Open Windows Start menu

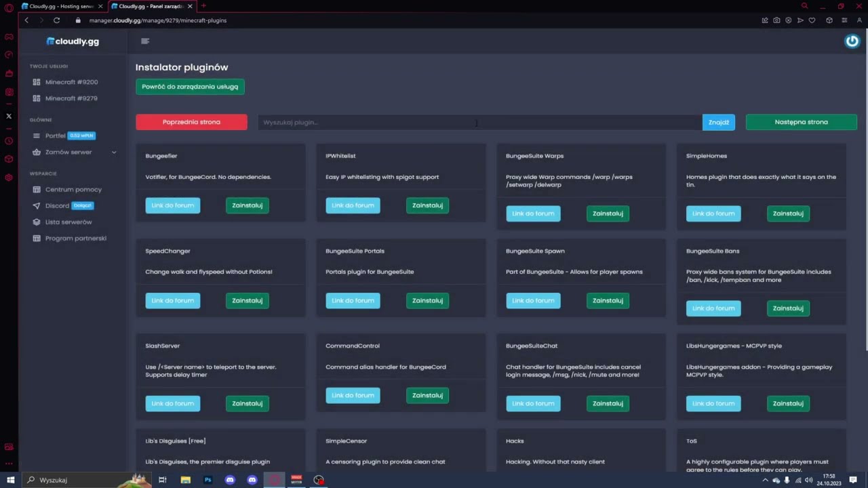pyautogui.click(x=10, y=480)
